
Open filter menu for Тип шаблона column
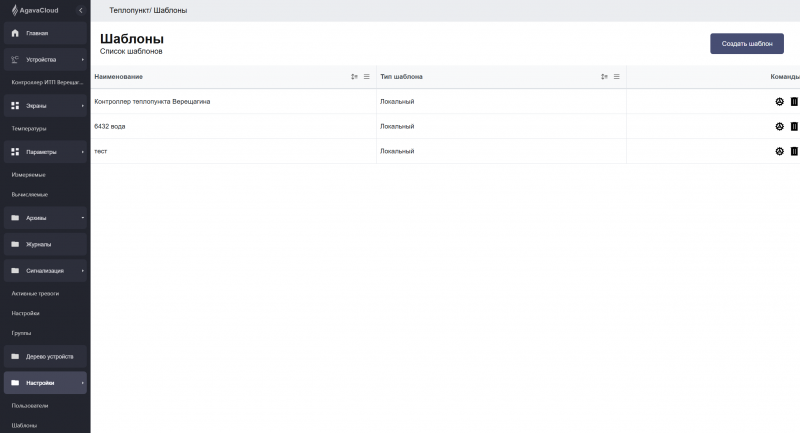point(617,77)
